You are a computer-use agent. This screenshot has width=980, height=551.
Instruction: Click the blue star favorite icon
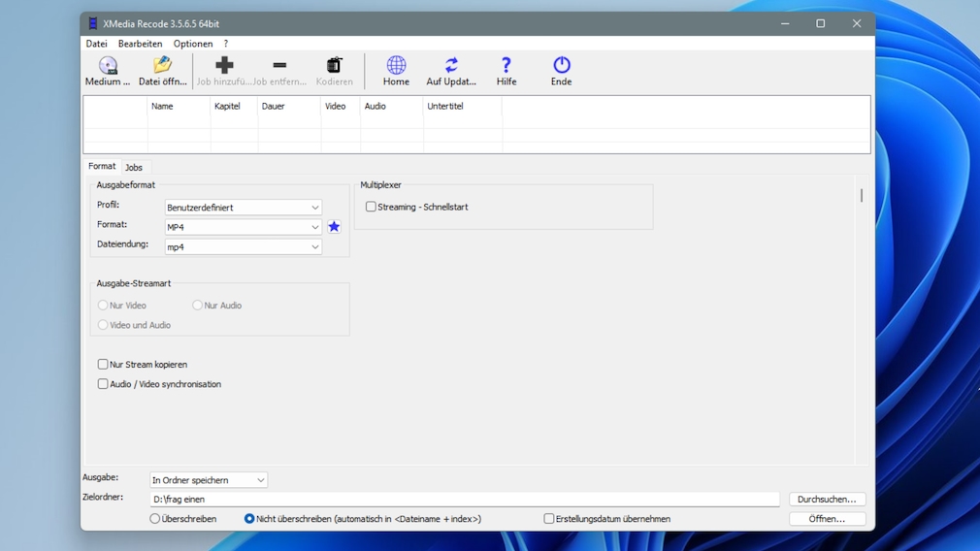pyautogui.click(x=334, y=227)
